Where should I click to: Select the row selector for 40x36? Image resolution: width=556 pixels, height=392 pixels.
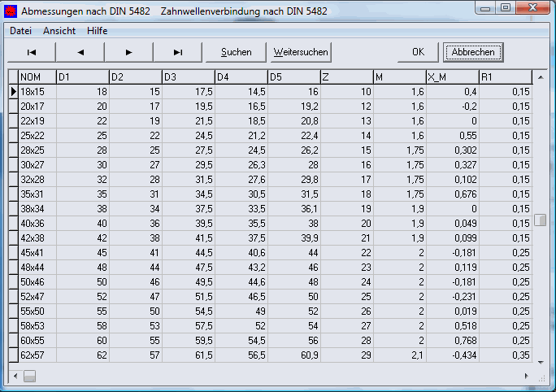tap(12, 224)
